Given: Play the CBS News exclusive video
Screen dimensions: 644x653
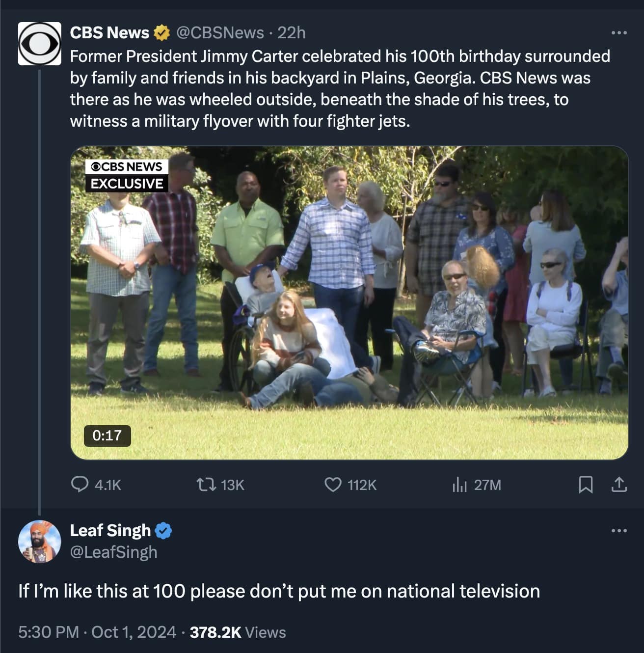Looking at the screenshot, I should click(349, 302).
